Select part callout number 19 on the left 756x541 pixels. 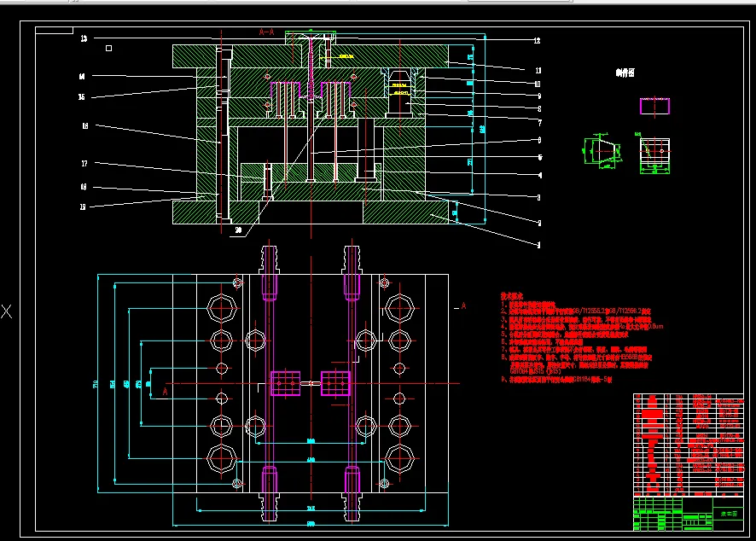[x=83, y=207]
